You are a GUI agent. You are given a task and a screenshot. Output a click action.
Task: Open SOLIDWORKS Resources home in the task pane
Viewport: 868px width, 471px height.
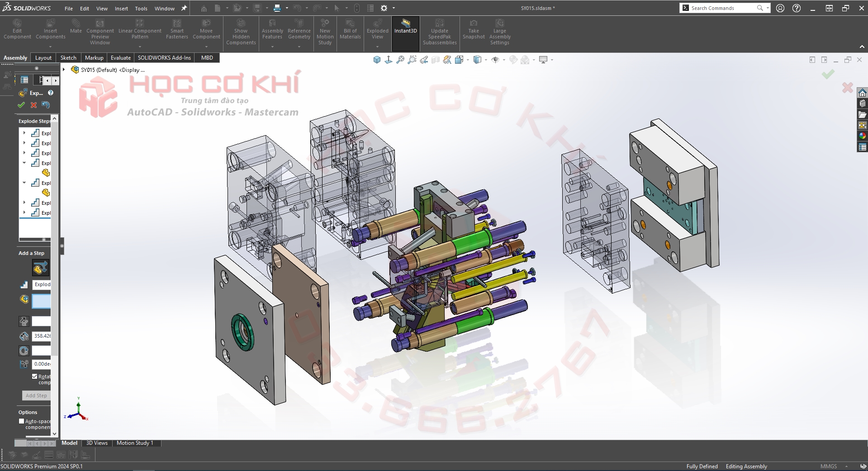(x=862, y=93)
